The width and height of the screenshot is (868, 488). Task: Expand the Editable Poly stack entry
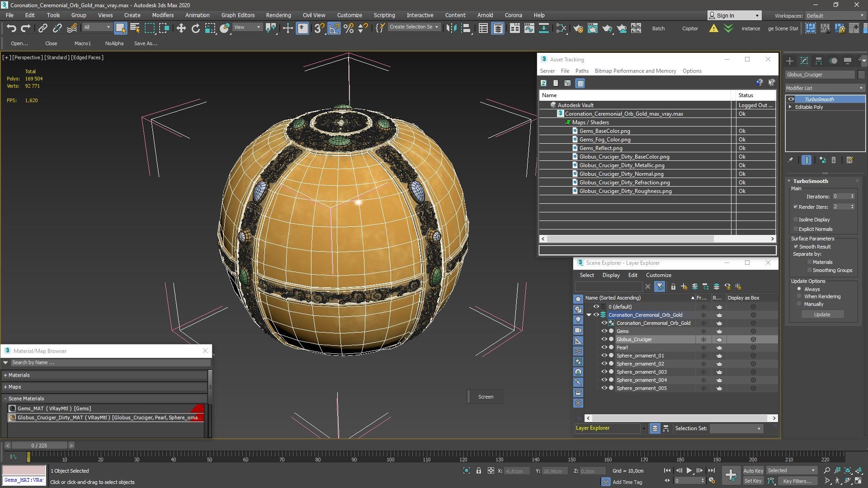[x=790, y=107]
